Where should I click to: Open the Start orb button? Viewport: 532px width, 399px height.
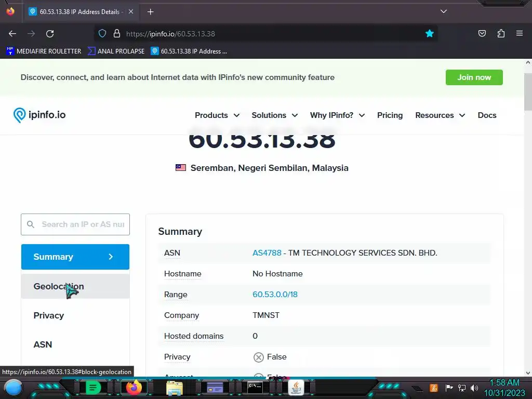[x=13, y=388]
